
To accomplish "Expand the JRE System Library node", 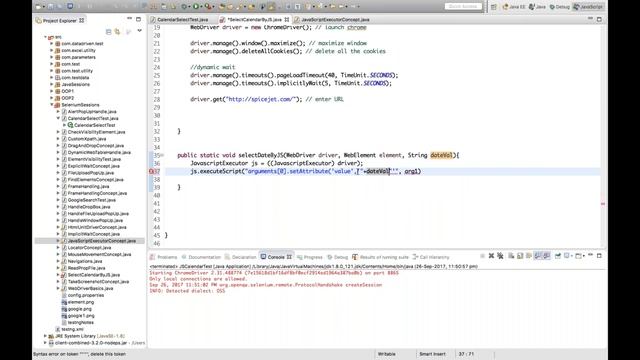I will [45, 336].
